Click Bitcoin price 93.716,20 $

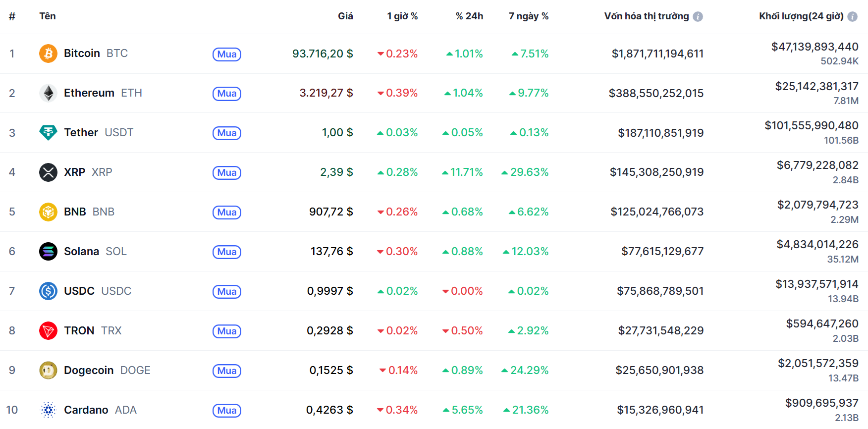(x=323, y=54)
